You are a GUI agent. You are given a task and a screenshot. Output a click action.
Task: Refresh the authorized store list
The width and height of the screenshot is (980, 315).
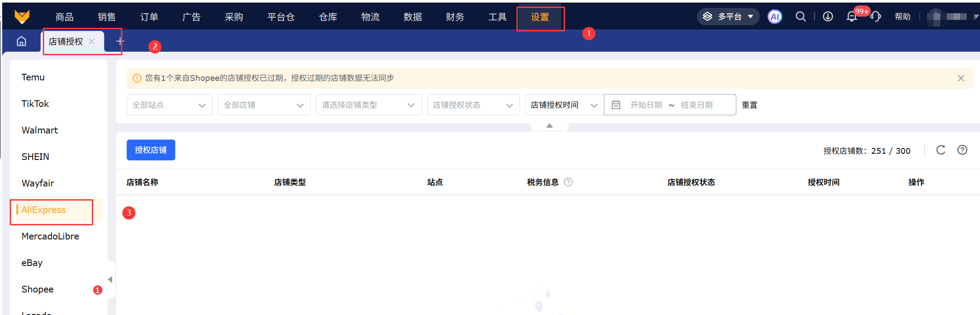click(x=941, y=150)
